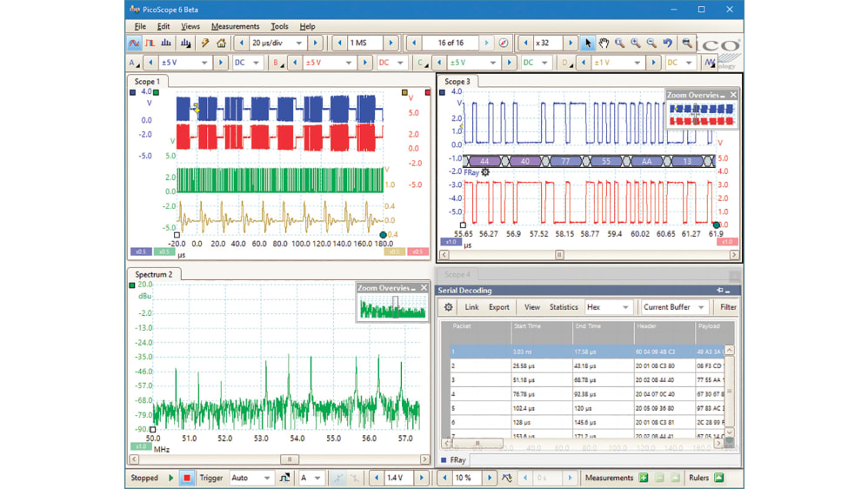Viewport: 868px width, 489px height.
Task: Activate the normal selection pointer tool
Action: point(588,43)
